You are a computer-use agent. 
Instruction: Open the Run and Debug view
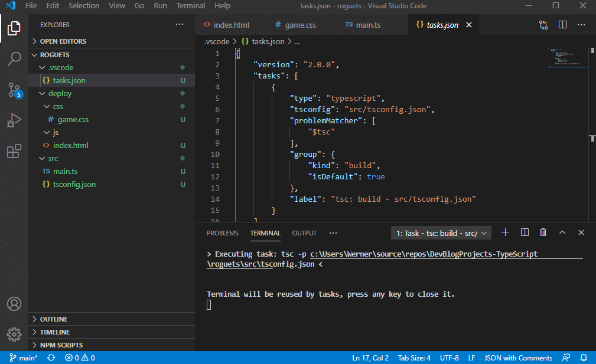pyautogui.click(x=14, y=120)
